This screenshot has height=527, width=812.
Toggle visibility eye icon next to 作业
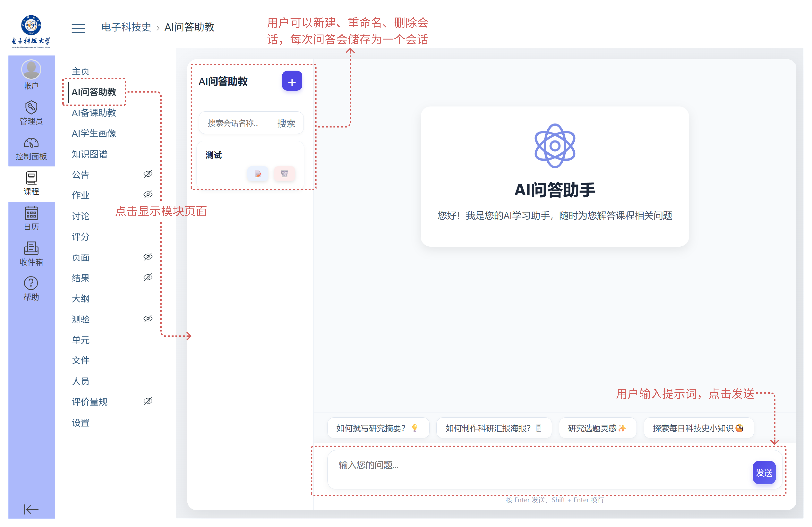(x=148, y=194)
